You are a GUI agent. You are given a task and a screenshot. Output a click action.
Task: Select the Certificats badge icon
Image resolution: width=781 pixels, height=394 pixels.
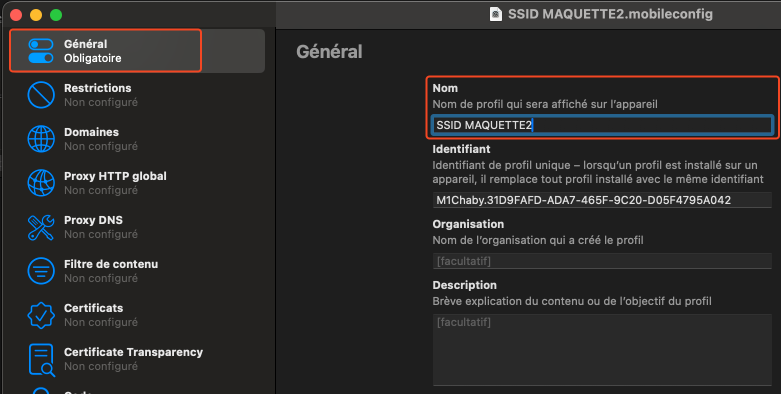[x=41, y=315]
